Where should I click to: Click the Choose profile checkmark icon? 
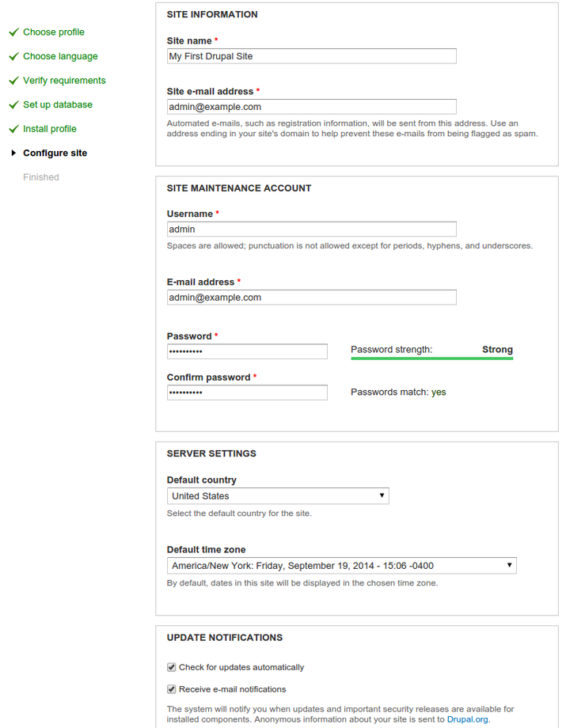coord(13,32)
